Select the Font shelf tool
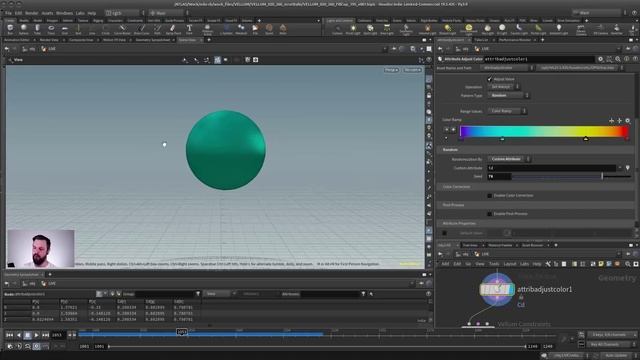This screenshot has height=360, width=640. [189, 29]
